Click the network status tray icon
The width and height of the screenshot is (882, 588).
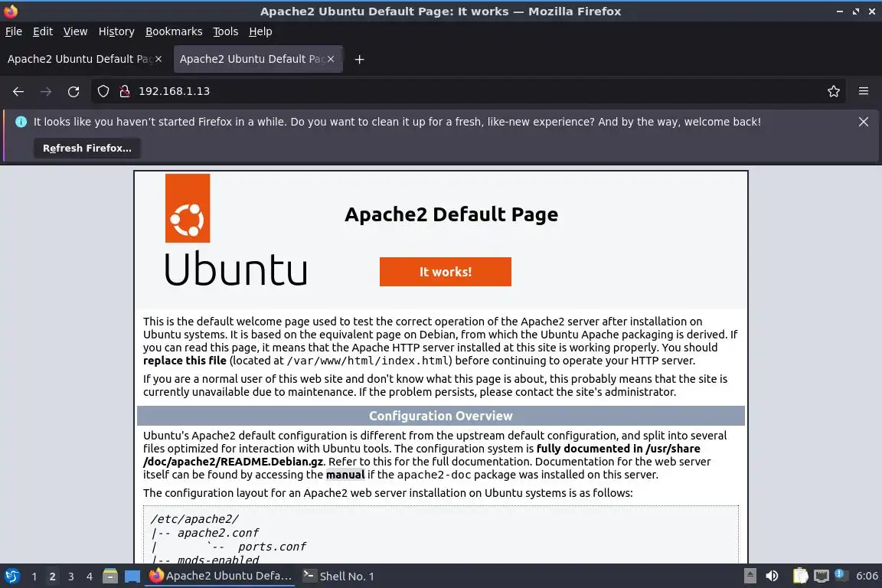pos(822,576)
